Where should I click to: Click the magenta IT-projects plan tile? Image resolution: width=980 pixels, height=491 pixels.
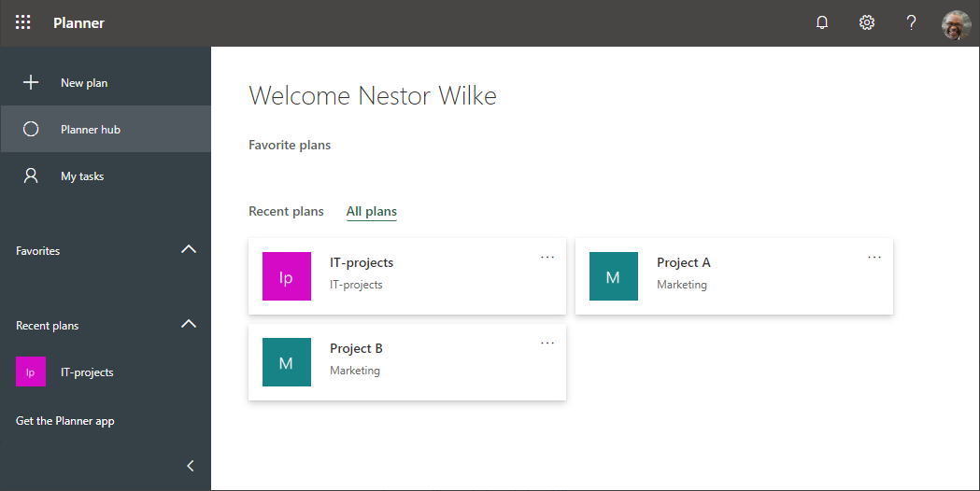click(x=287, y=276)
